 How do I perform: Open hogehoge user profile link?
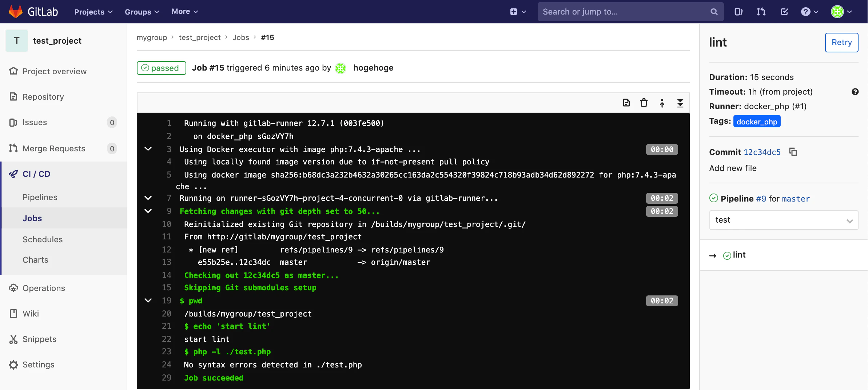point(373,68)
